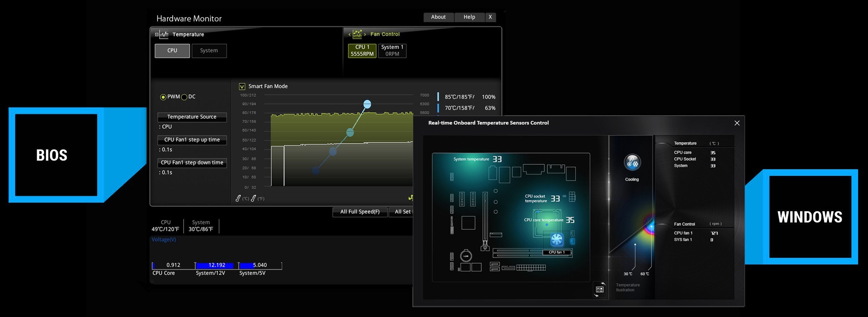
Task: Select the DC radio button
Action: [184, 97]
